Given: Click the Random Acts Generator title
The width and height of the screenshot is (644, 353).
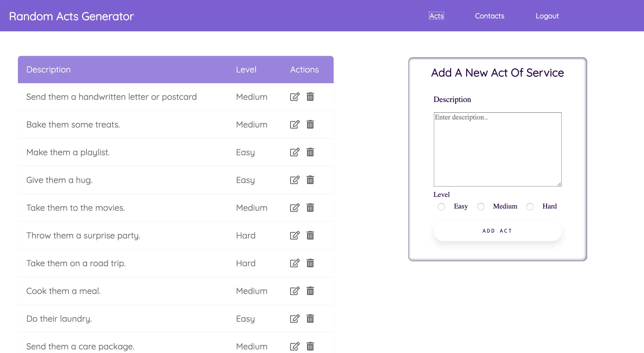Looking at the screenshot, I should (71, 16).
